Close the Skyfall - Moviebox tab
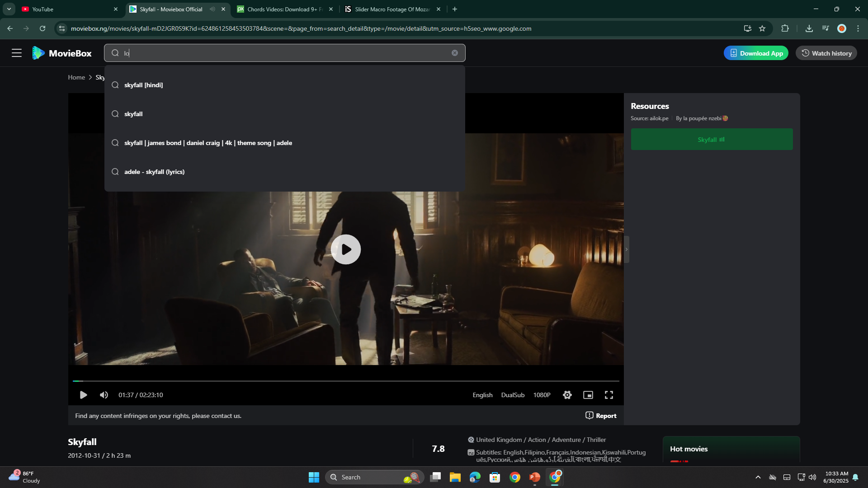The image size is (868, 488). point(223,9)
